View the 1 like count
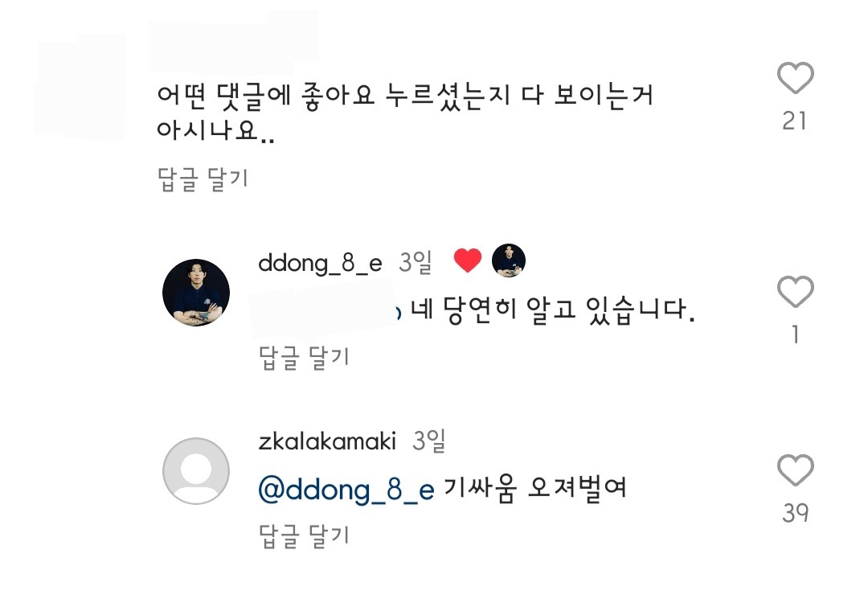 [x=795, y=334]
